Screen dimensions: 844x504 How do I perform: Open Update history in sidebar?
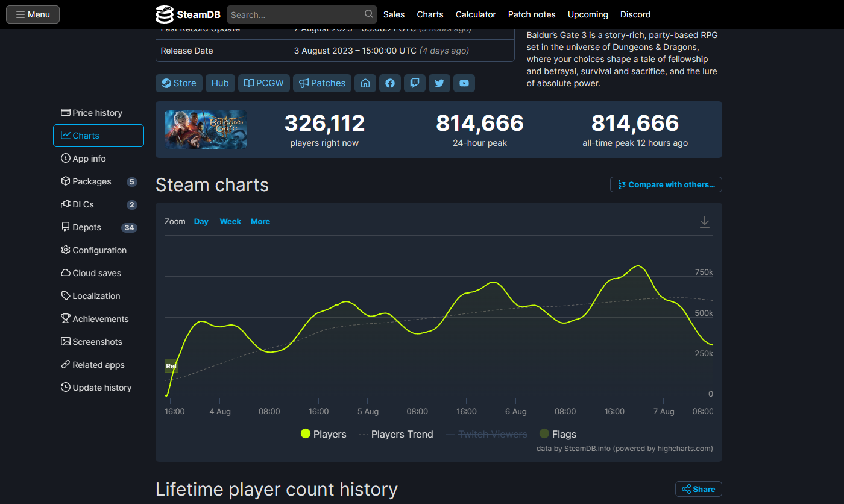point(98,388)
